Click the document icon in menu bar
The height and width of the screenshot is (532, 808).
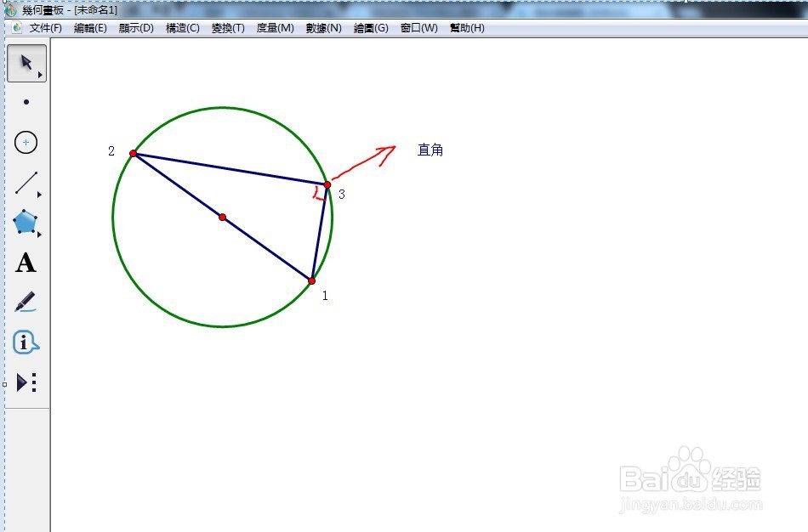tap(17, 28)
